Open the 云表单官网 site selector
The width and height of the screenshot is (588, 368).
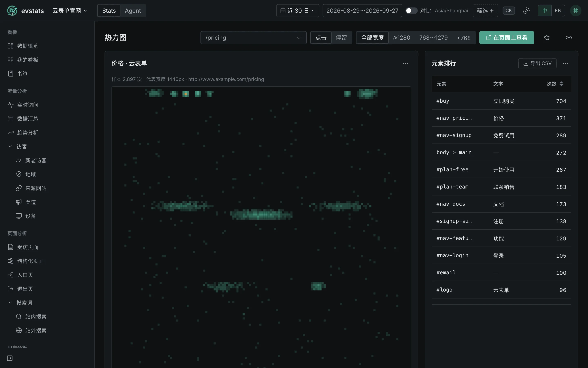(x=70, y=11)
